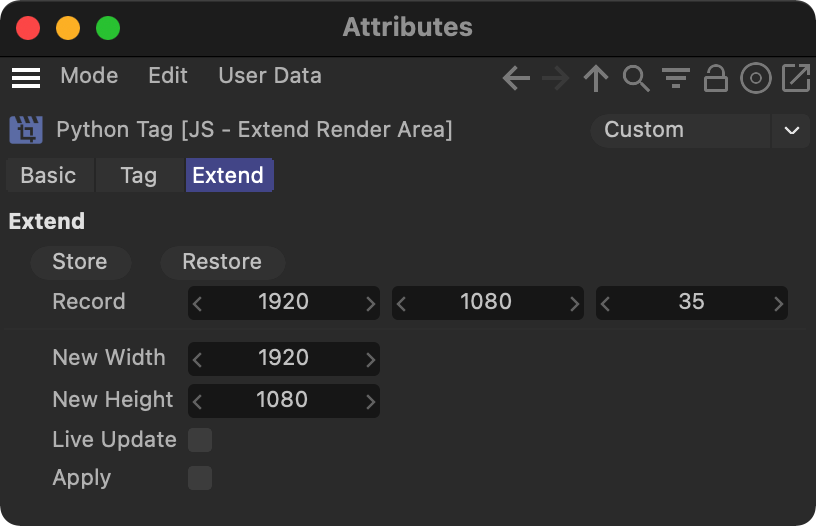Tick the Apply checkbox

(200, 478)
